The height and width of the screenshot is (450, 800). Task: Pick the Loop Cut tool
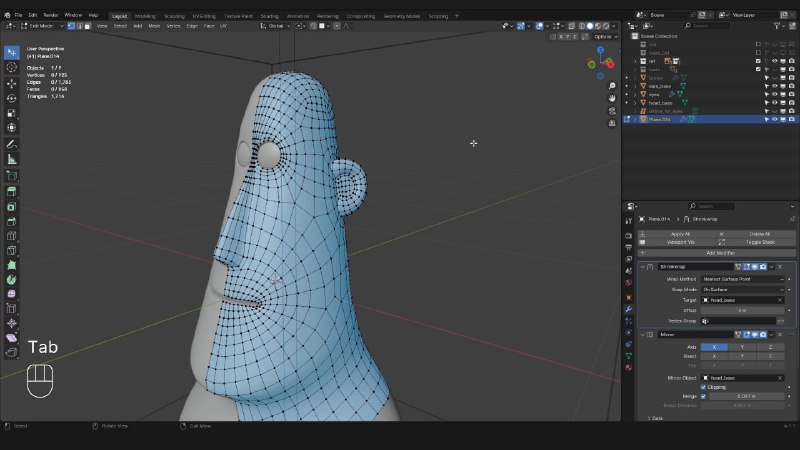[12, 236]
